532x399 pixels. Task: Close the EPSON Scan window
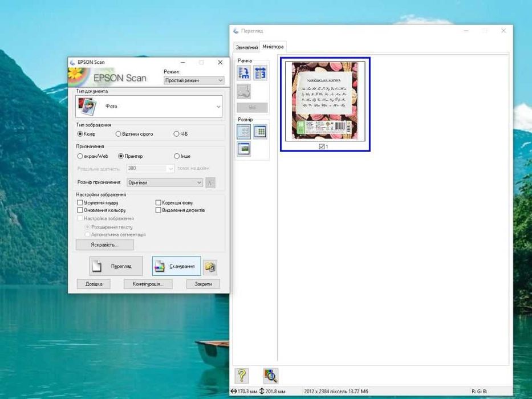[220, 63]
